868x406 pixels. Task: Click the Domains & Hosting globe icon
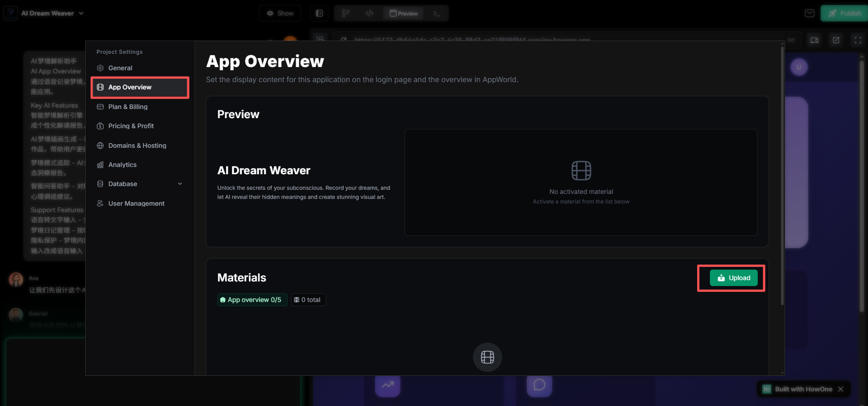(x=100, y=146)
